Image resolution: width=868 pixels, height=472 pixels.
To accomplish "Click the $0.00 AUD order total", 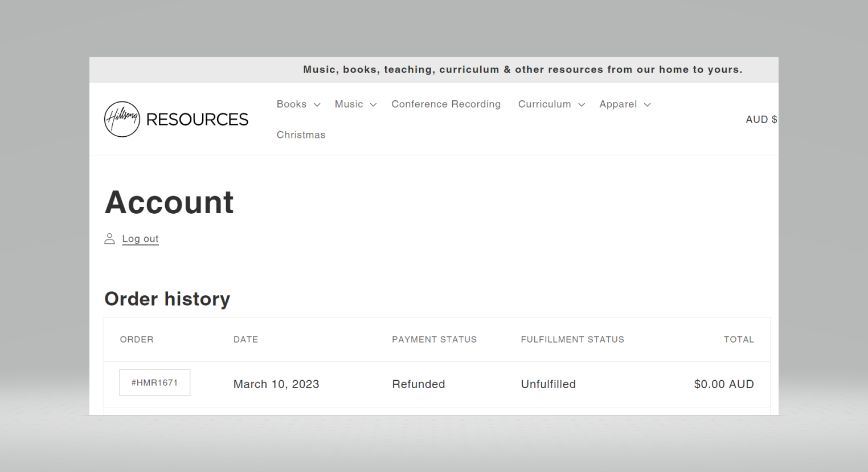I will pyautogui.click(x=723, y=384).
